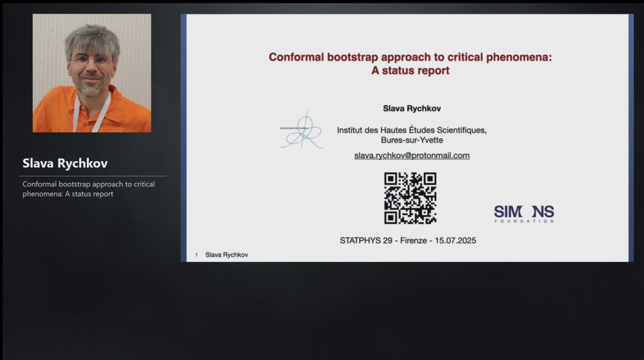Screen dimensions: 644x360
Task: Click the 'Bures-sur-Yvette' text
Action: click(412, 140)
